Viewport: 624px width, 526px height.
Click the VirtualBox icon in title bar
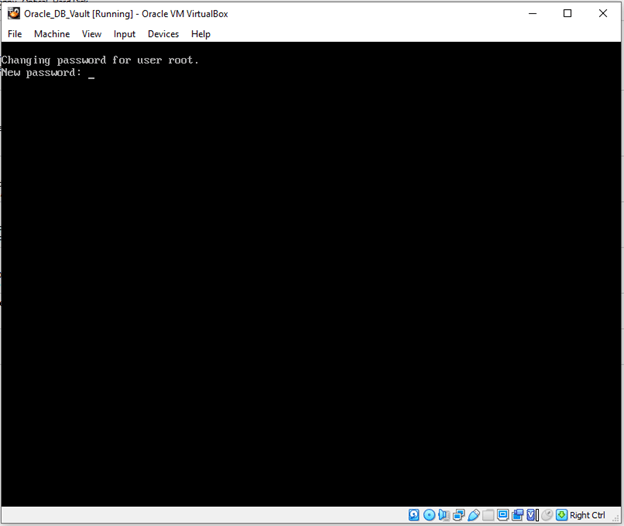coord(13,13)
